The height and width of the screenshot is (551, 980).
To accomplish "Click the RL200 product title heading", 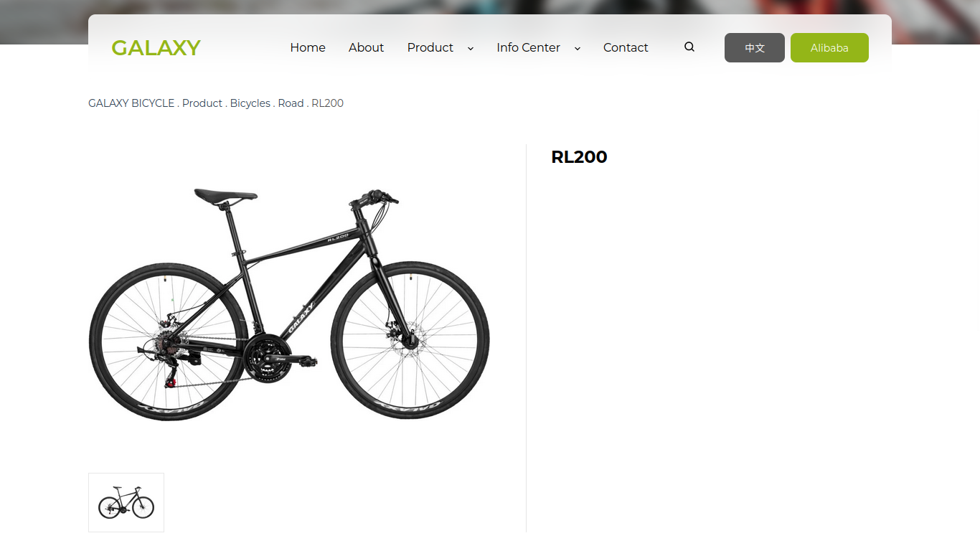I will pyautogui.click(x=579, y=157).
